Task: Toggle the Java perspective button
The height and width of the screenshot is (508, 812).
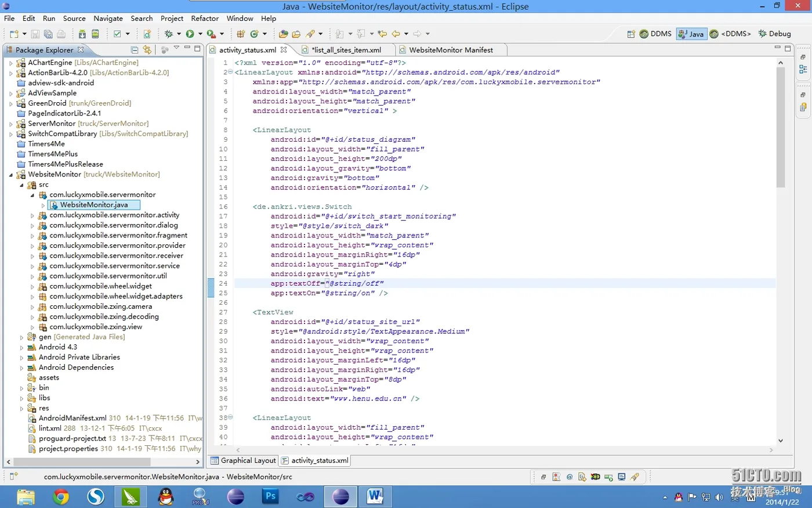Action: 691,34
